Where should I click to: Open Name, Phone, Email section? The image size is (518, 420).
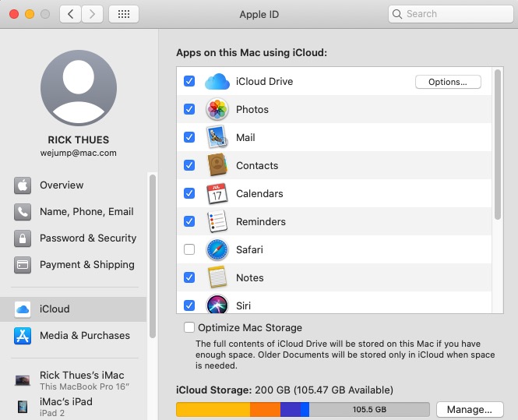point(73,211)
